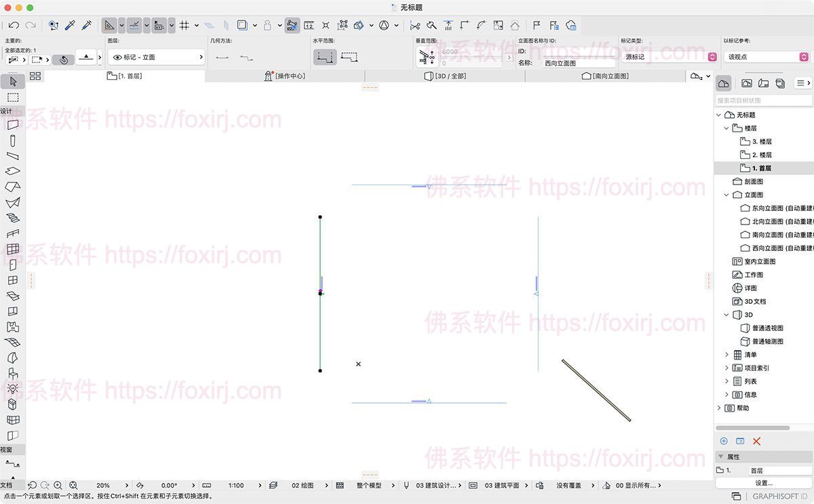Click the 设置... button
The image size is (814, 504).
763,483
